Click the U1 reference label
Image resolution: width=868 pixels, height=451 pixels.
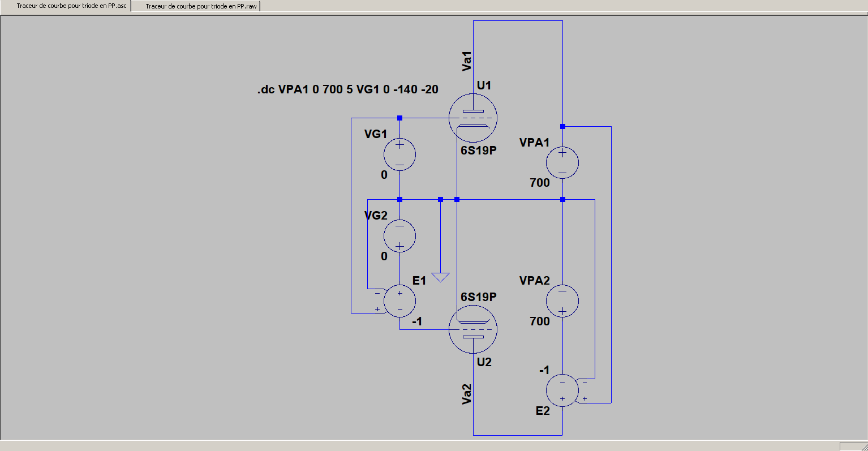pos(484,85)
